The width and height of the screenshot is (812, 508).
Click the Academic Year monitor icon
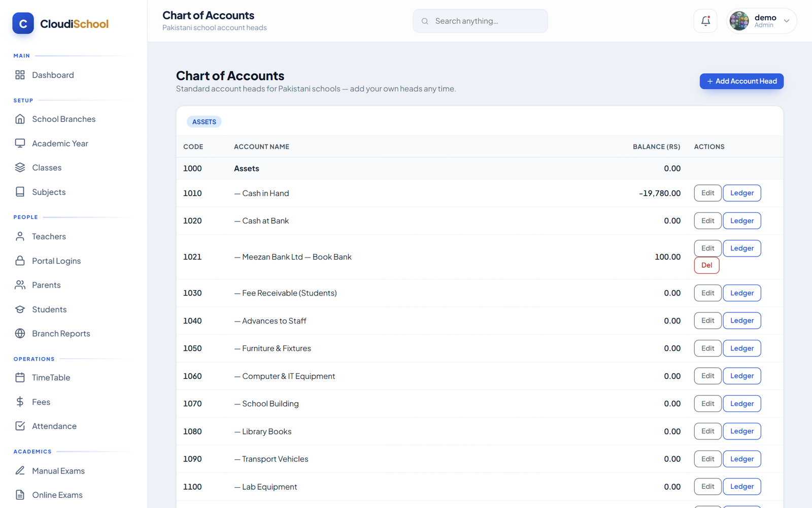(20, 143)
